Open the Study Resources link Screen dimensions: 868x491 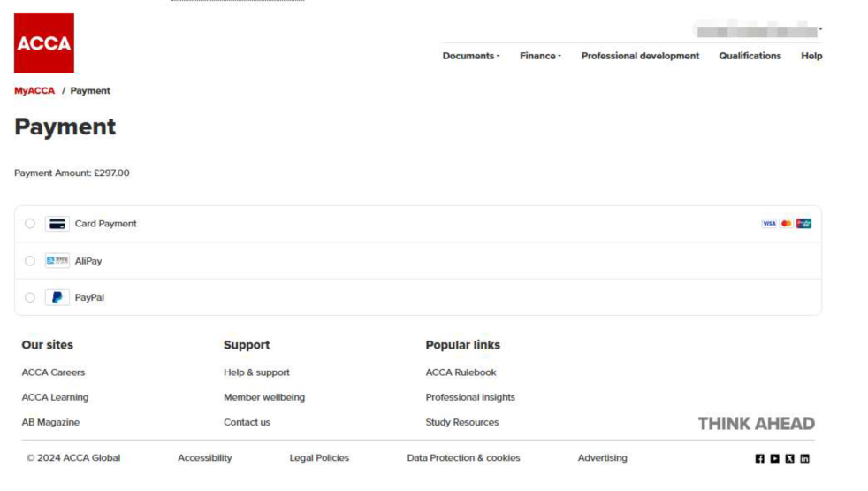461,422
